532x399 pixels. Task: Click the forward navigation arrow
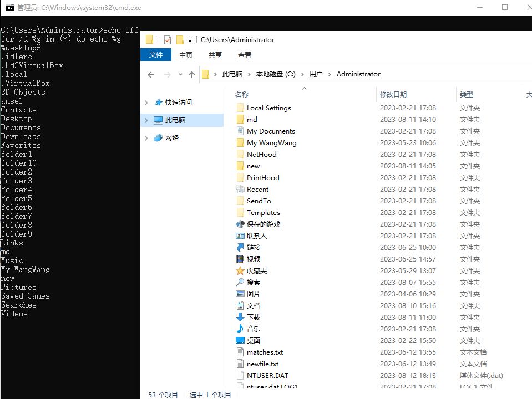point(168,75)
